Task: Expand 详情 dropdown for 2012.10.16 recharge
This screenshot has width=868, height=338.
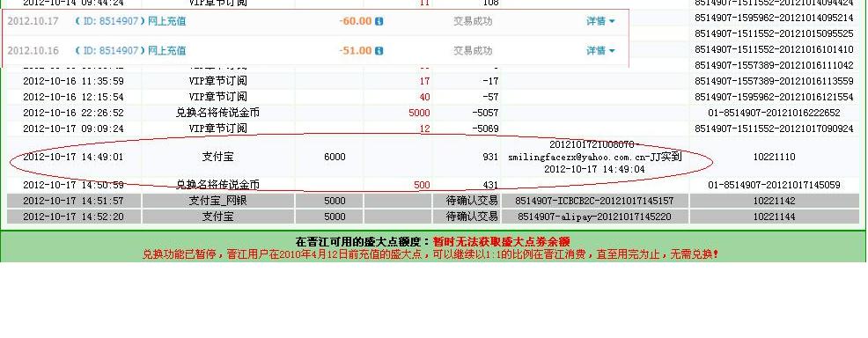Action: tap(600, 51)
